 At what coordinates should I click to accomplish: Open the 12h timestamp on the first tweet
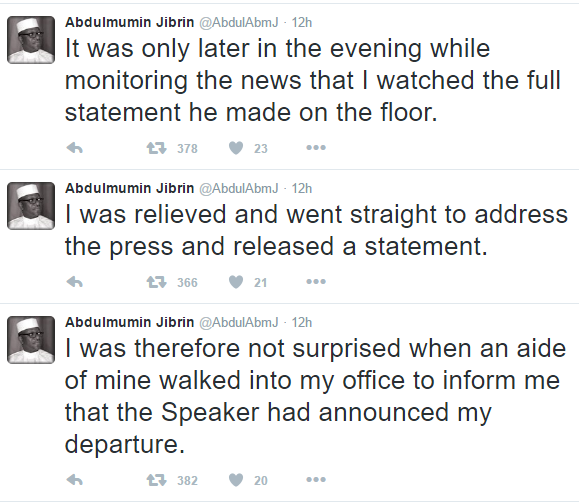pyautogui.click(x=302, y=23)
